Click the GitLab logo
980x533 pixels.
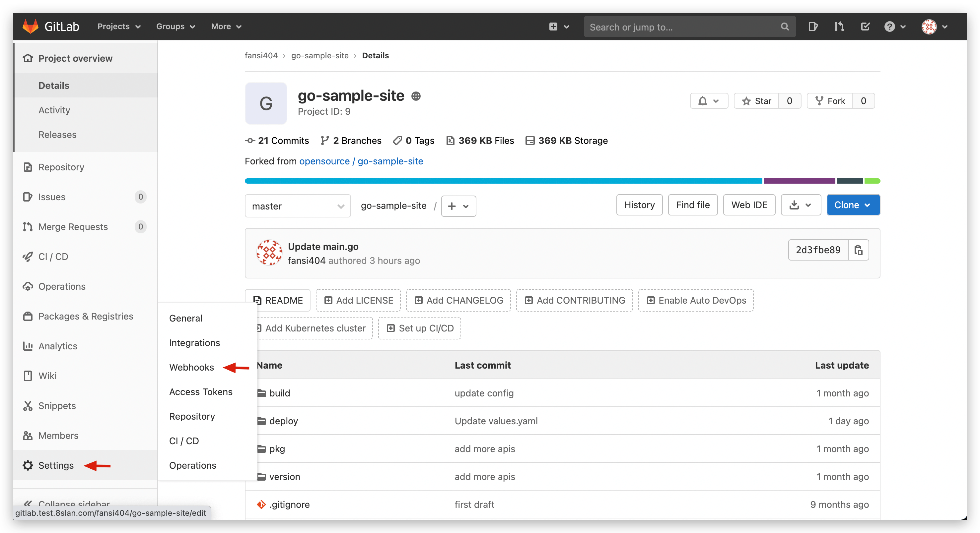31,26
